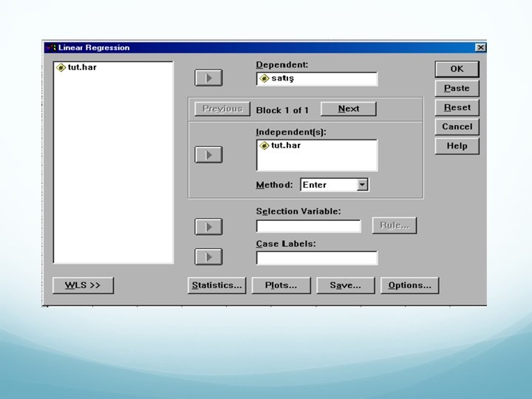Image resolution: width=532 pixels, height=399 pixels.
Task: Open Help for Linear Regression
Action: 457,146
